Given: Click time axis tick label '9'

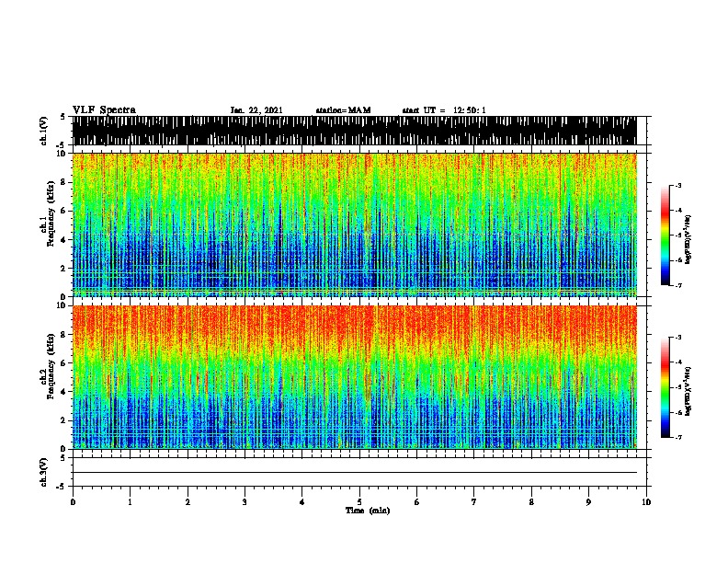Looking at the screenshot, I should pos(588,502).
